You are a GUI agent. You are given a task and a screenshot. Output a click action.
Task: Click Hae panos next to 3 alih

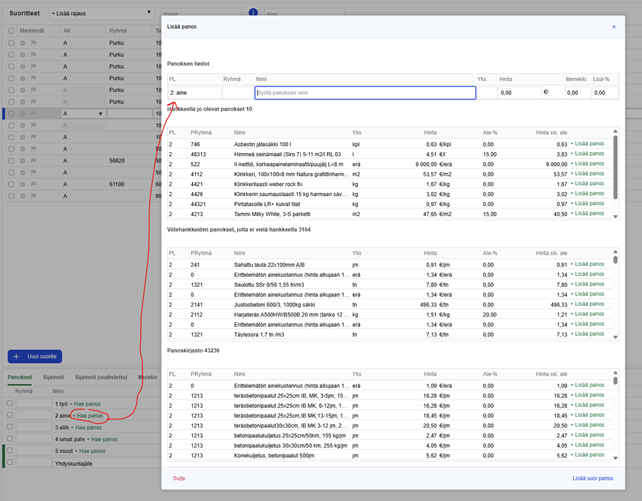[88, 427]
